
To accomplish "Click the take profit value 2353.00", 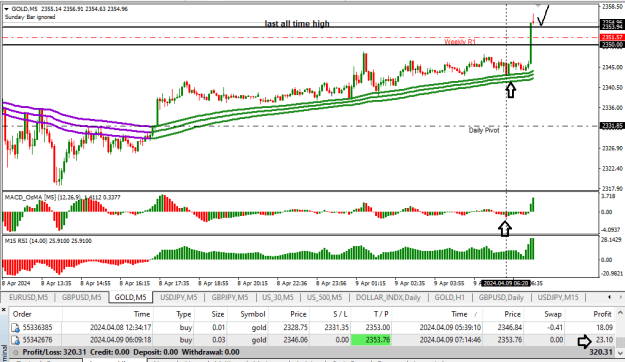I will tap(377, 328).
